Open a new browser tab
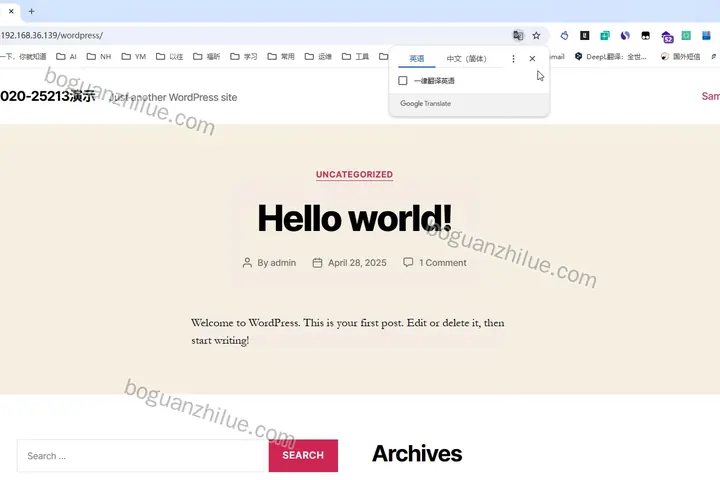Viewport: 720px width, 480px height. click(x=32, y=11)
